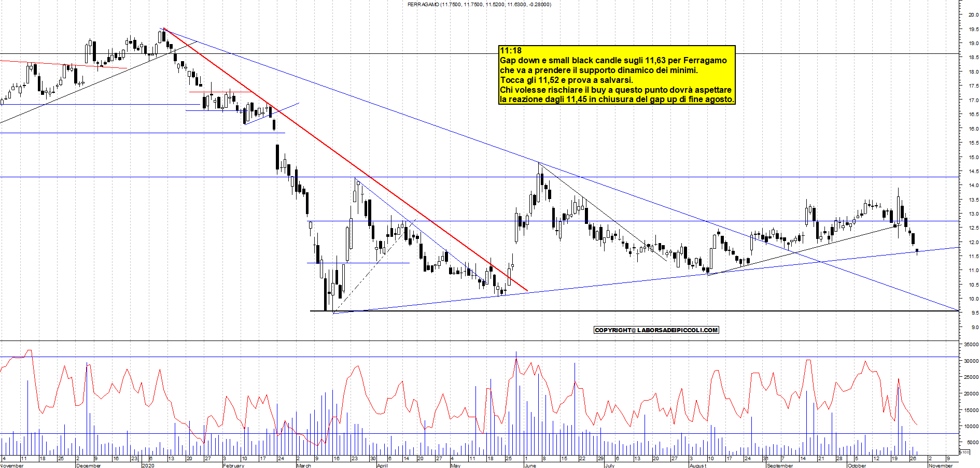Click the 14.5 price axis label

click(973, 172)
